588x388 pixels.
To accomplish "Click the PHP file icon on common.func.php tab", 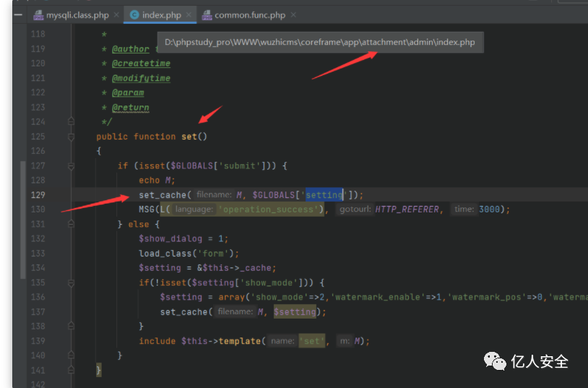I will 207,15.
